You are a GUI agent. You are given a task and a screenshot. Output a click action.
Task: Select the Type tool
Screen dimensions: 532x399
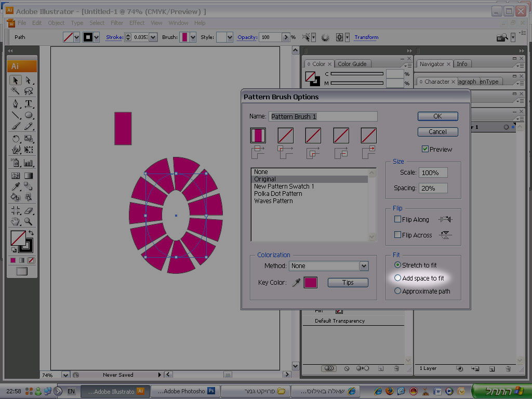coord(29,103)
